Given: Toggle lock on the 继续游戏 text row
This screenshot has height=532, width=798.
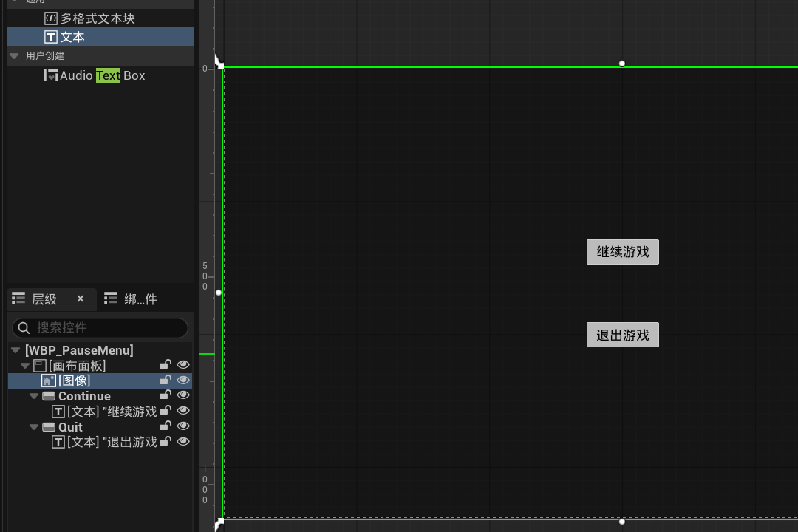Looking at the screenshot, I should (166, 410).
